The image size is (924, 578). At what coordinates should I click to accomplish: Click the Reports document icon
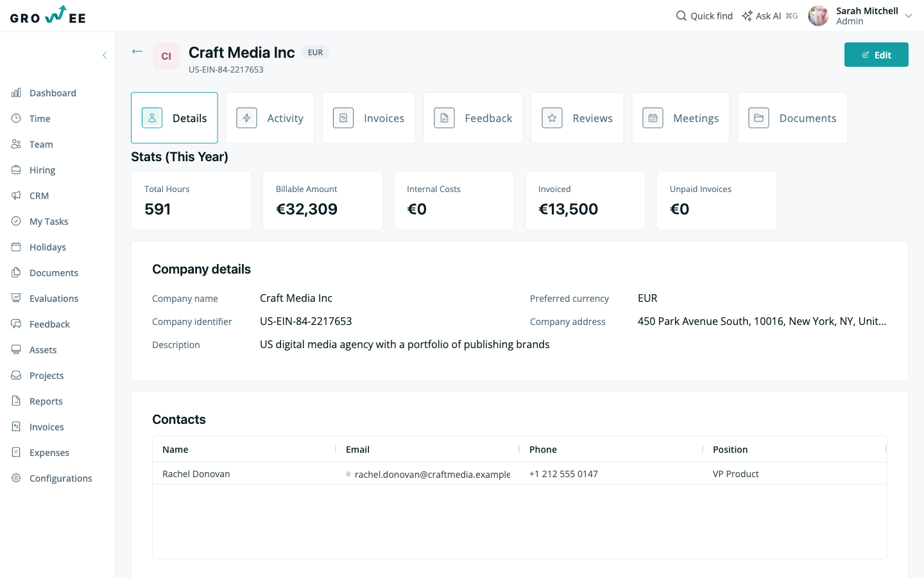pyautogui.click(x=16, y=401)
